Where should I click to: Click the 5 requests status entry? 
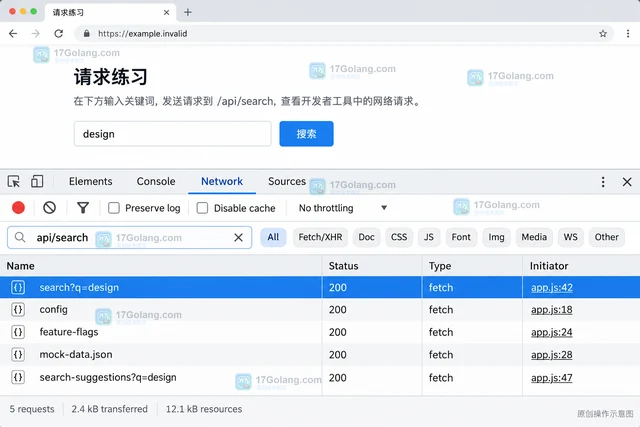point(32,409)
